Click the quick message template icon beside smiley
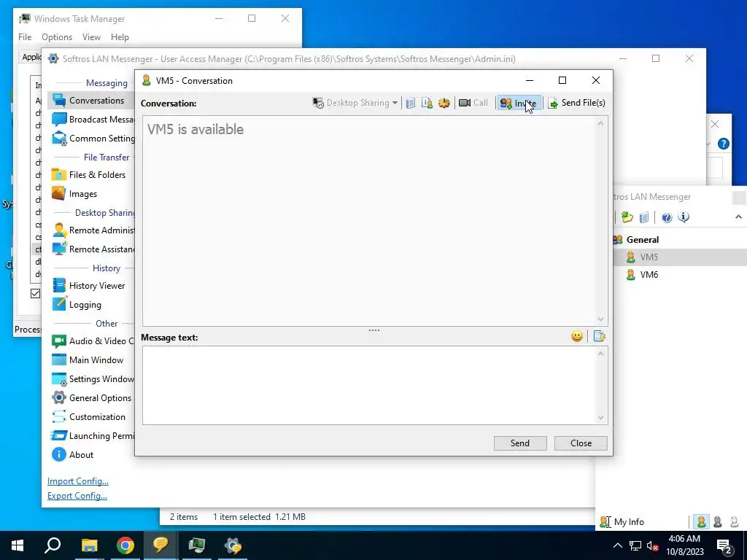This screenshot has width=747, height=560. [x=599, y=337]
